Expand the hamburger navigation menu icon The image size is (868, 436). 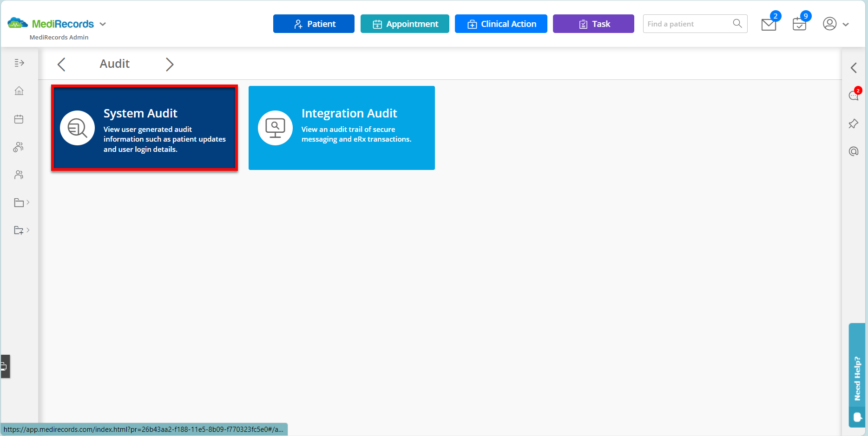[19, 63]
